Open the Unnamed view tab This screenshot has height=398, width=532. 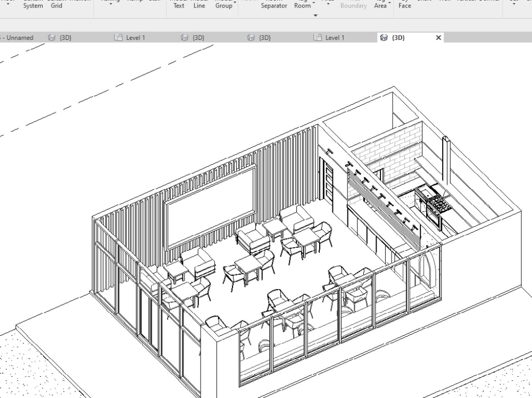(19, 37)
